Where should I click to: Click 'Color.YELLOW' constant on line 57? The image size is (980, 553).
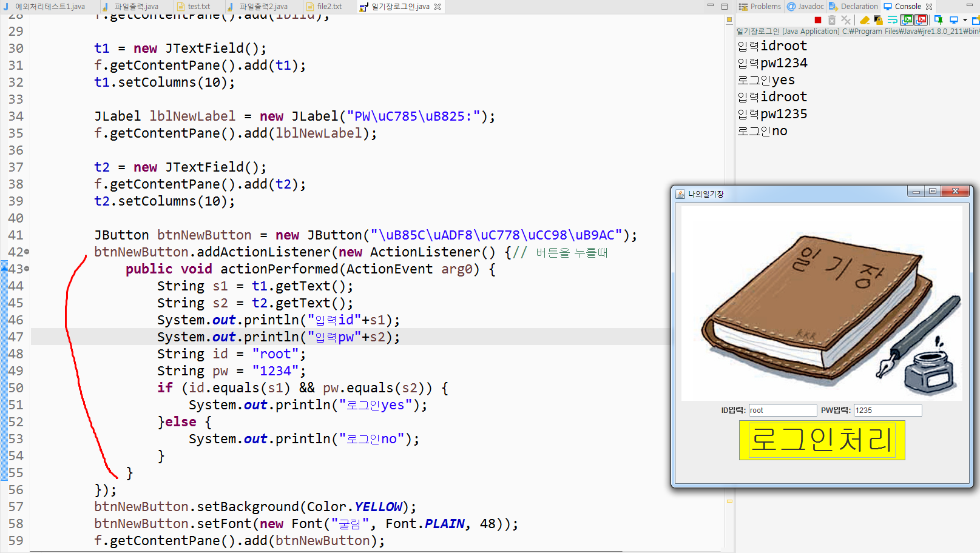click(x=354, y=506)
